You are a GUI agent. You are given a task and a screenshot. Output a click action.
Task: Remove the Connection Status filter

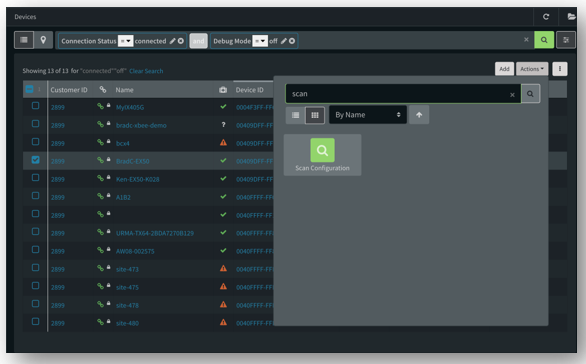181,41
